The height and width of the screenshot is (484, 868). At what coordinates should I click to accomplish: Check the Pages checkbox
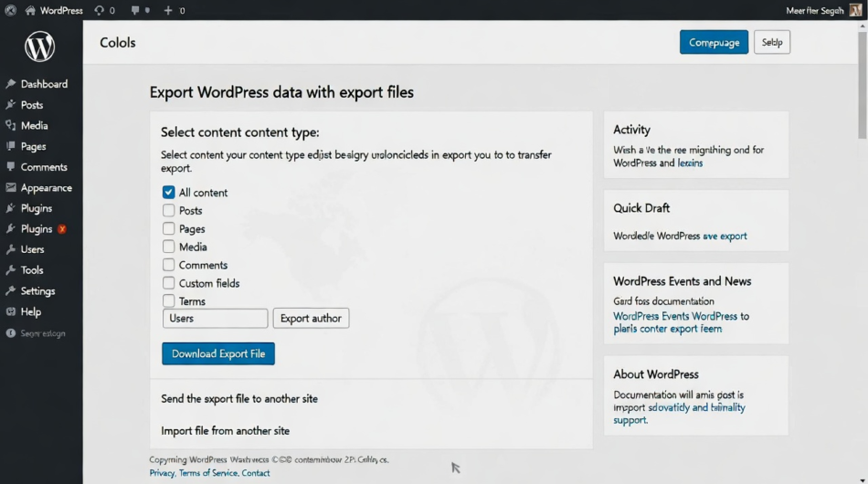[168, 228]
